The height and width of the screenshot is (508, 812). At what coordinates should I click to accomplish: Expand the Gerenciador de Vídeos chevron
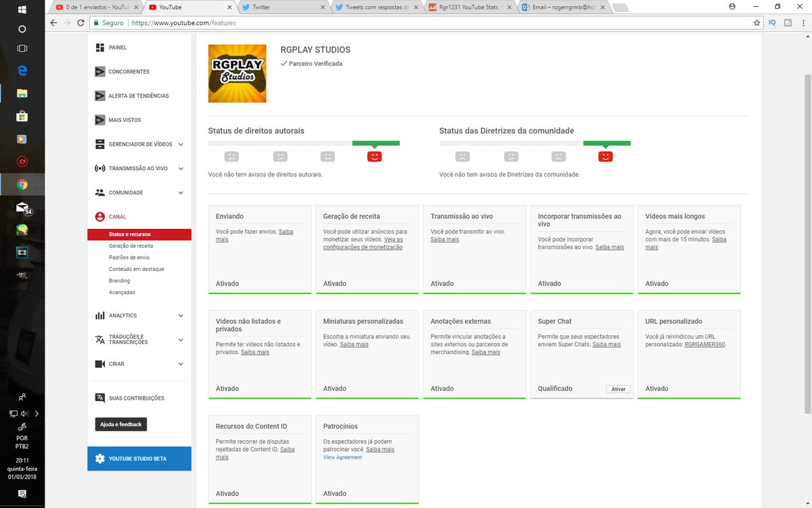[x=181, y=144]
